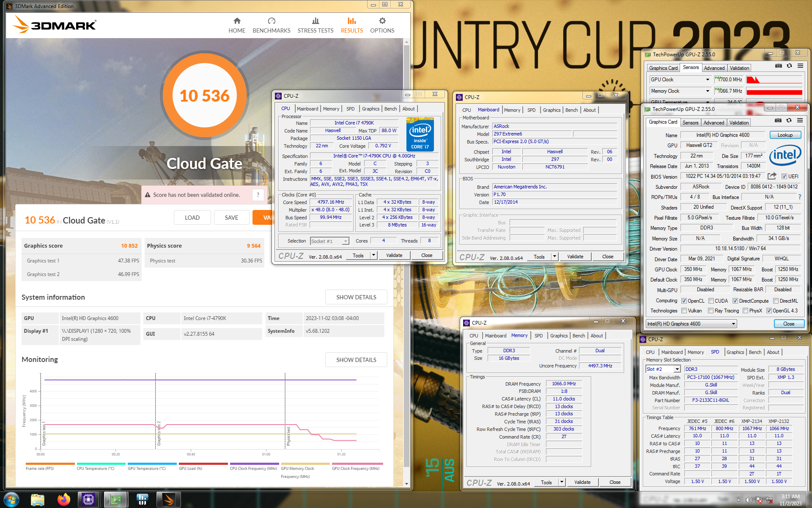Viewport: 812px width, 508px height.
Task: Open Tools dropdown arrow in CPU-Z Mainboard window
Action: 554,257
